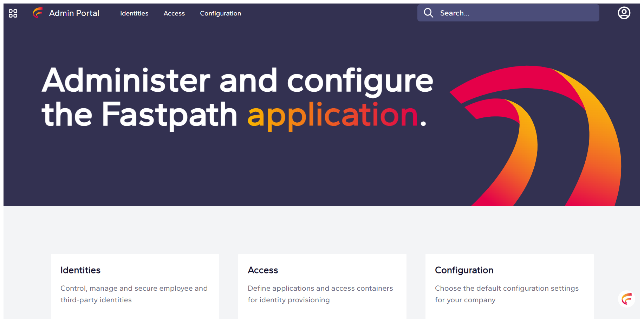Click the Fastpath icon in bottom right corner

[627, 299]
